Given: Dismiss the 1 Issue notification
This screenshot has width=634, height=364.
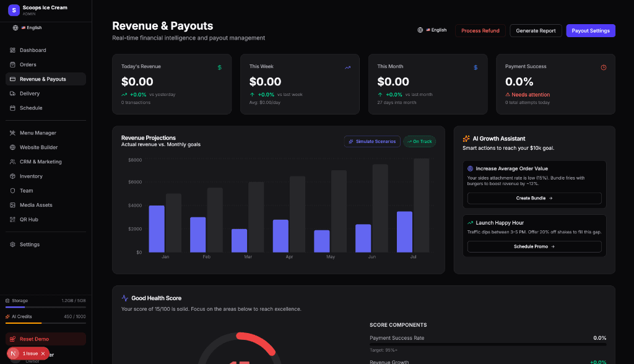Looking at the screenshot, I should [x=42, y=353].
